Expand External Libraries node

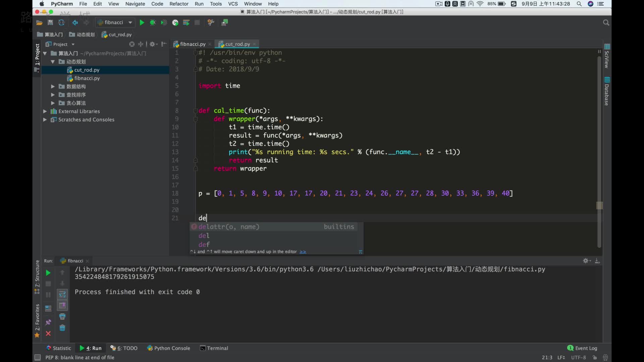pyautogui.click(x=45, y=111)
